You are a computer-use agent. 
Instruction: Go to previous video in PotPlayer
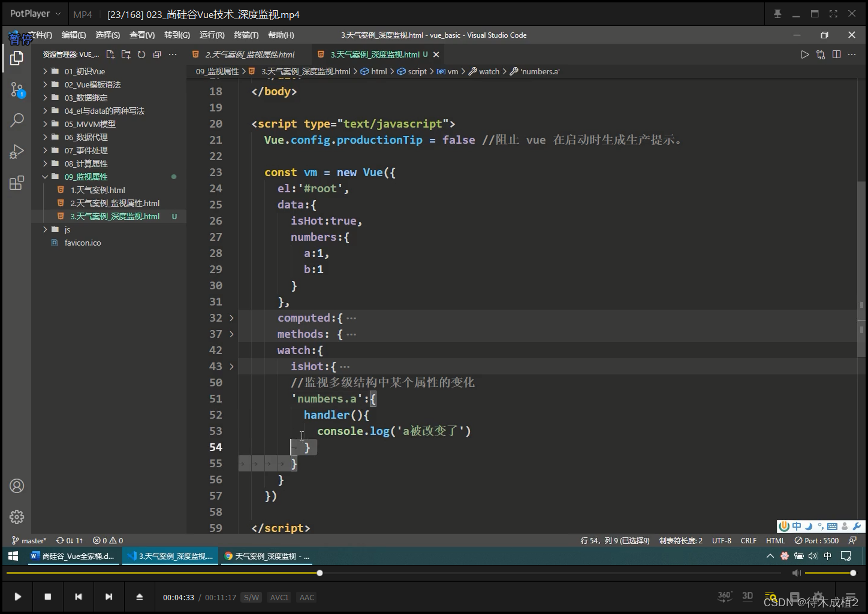78,597
